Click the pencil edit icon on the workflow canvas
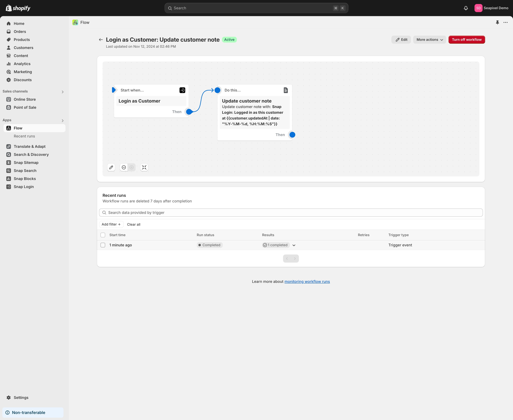Viewport: 513px width, 420px height. pyautogui.click(x=111, y=167)
